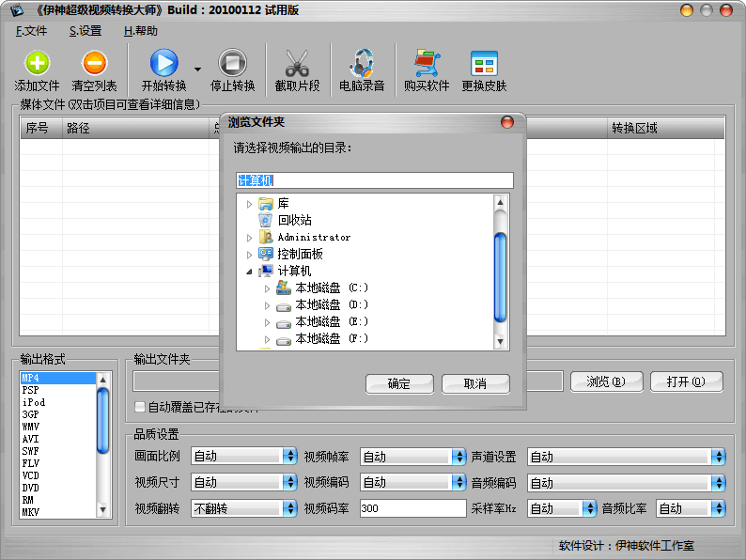Click the 打开(O) open button

[x=686, y=381]
